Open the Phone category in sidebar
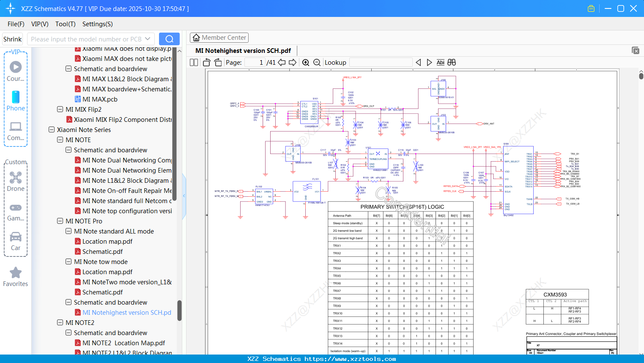Screen dimensions: 644x363 click(x=16, y=101)
